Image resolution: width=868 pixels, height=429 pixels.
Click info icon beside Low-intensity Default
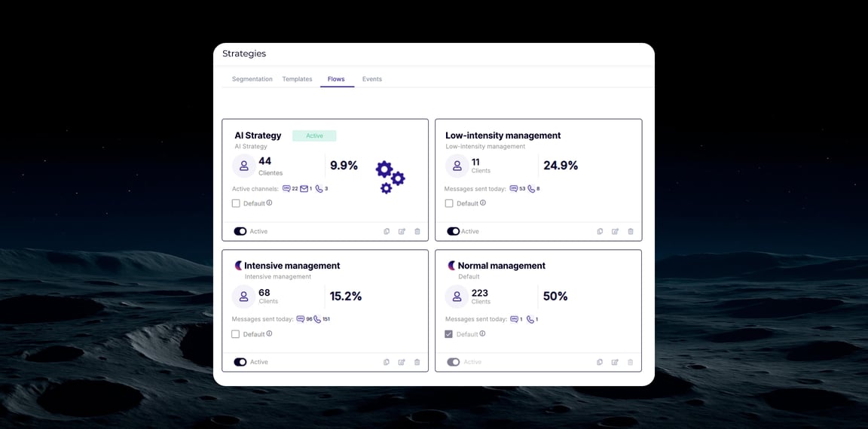483,203
